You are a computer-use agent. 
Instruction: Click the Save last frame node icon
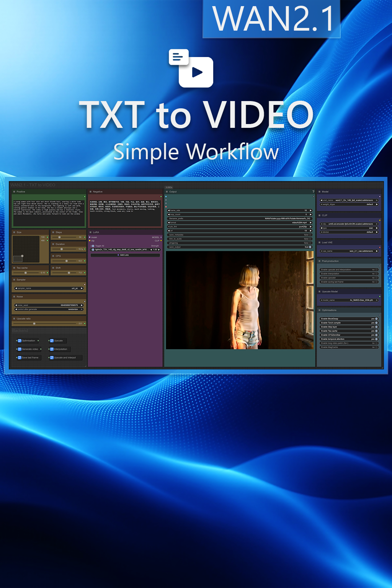(20, 358)
